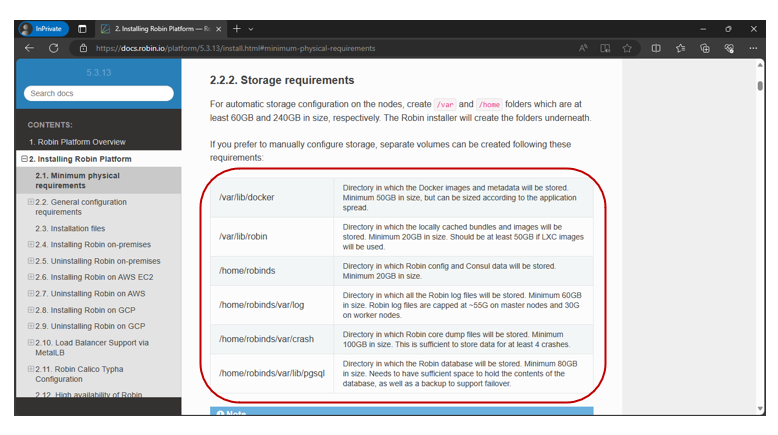Screen dimensions: 778x435
Task: Select /var/lib/docker table cell
Action: 272,197
